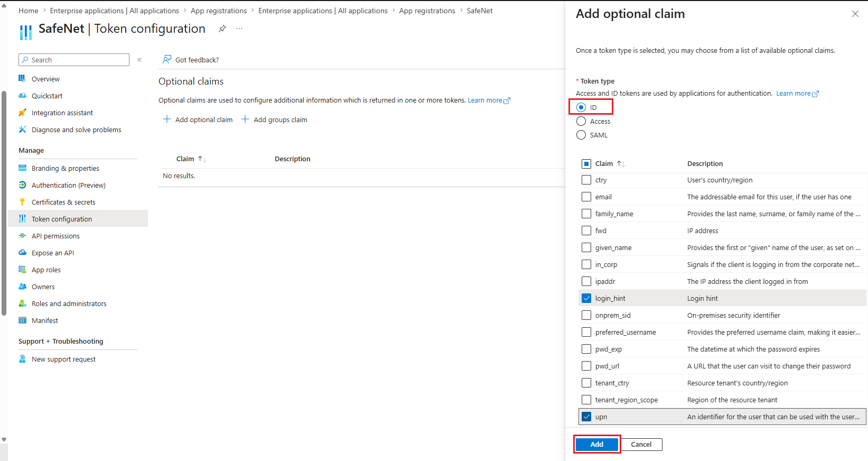This screenshot has width=868, height=461.
Task: Check the ipaddr claim checkbox
Action: (586, 281)
